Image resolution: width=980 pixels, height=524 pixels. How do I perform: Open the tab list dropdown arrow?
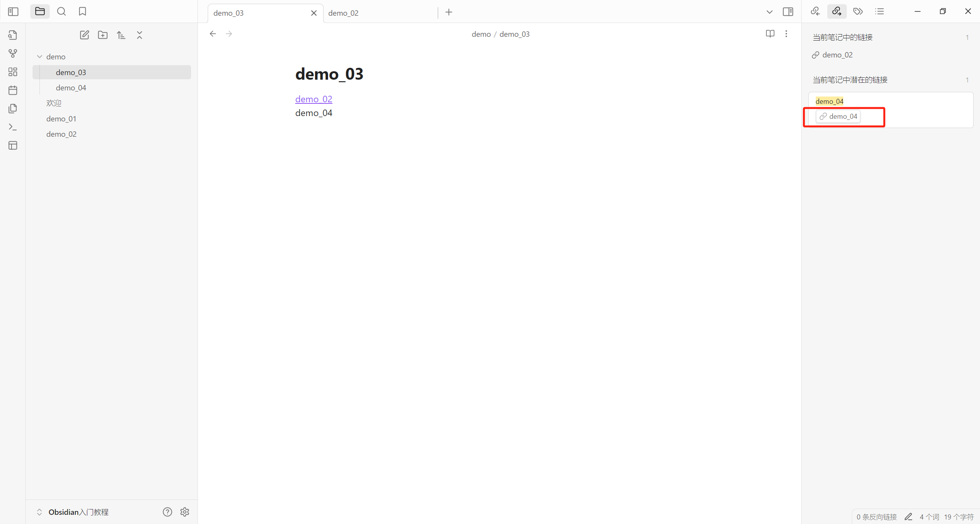point(769,12)
